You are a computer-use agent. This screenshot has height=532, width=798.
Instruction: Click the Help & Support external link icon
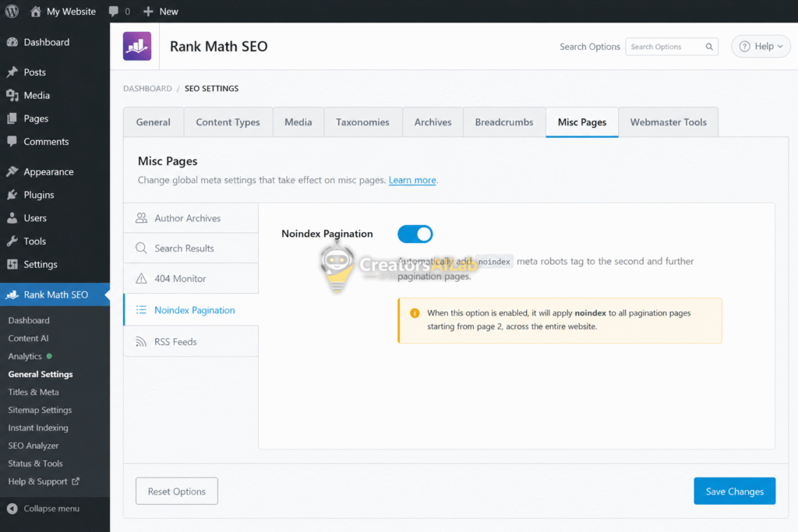point(76,481)
